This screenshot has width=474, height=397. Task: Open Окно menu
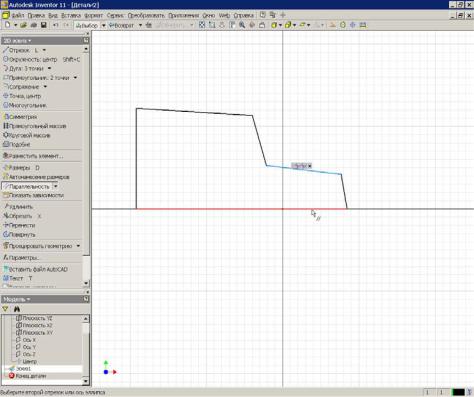(x=209, y=15)
